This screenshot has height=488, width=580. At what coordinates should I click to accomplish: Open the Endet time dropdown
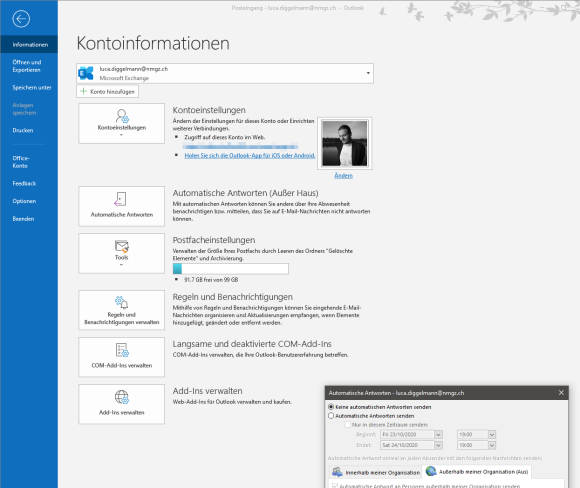point(492,445)
